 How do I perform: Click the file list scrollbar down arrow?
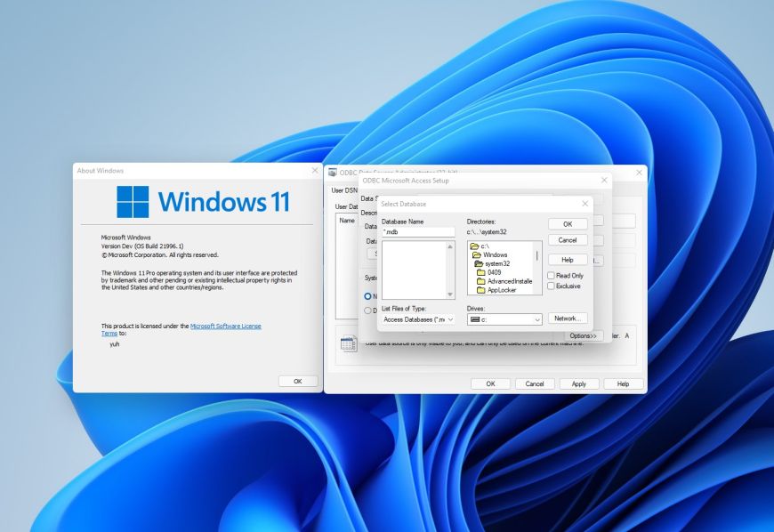(449, 294)
